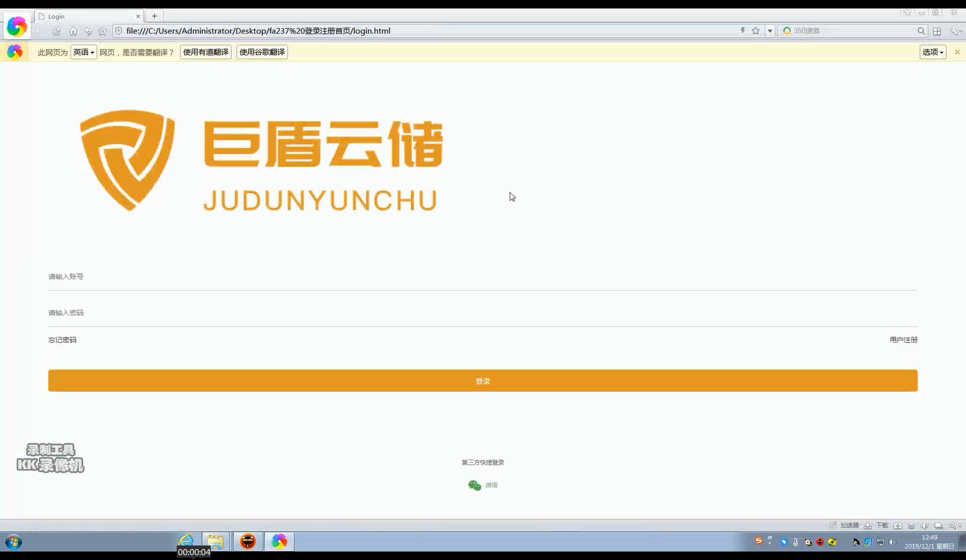The width and height of the screenshot is (966, 560).
Task: Open the browser skin shirt icon
Action: point(907,12)
